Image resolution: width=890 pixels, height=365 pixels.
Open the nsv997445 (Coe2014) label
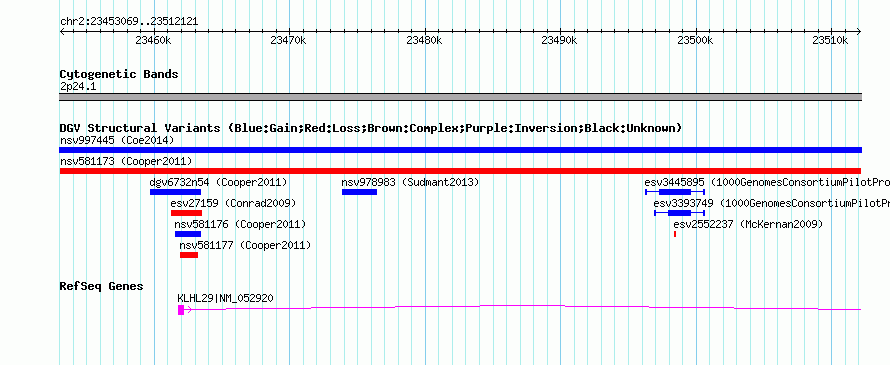pos(117,140)
